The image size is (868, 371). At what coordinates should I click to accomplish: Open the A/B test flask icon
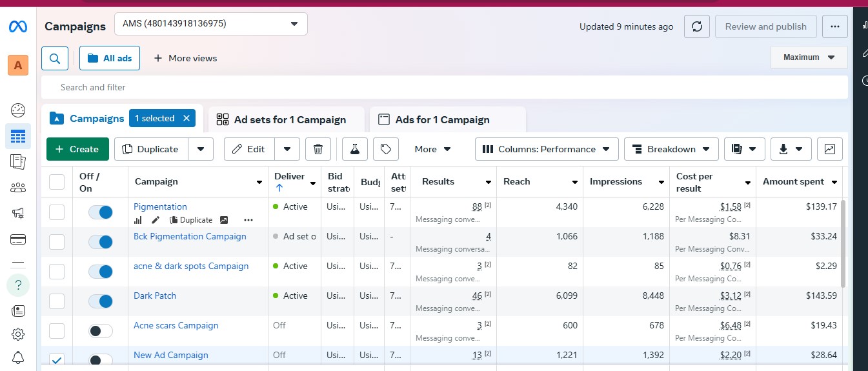[355, 149]
